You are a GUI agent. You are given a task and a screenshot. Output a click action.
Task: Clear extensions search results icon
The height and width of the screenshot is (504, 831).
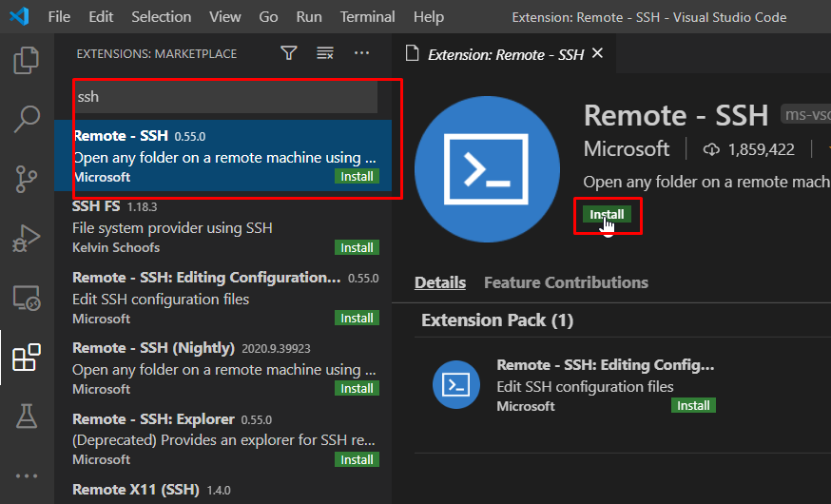click(x=325, y=53)
